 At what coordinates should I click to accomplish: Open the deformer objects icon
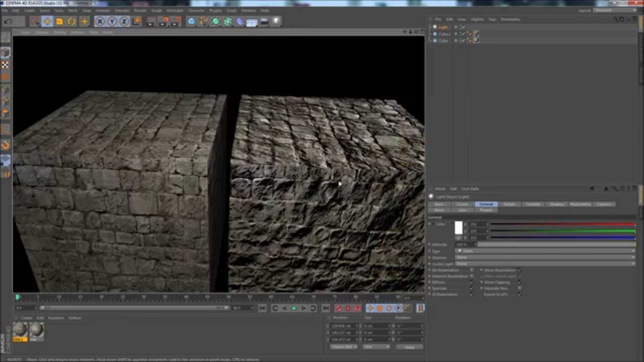239,22
